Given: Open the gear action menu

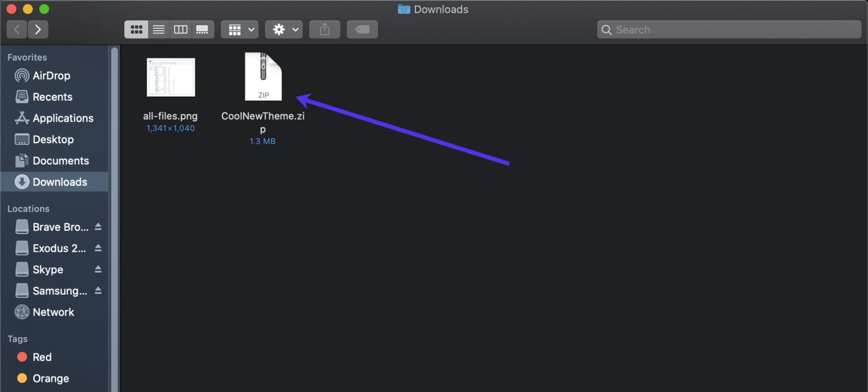Looking at the screenshot, I should tap(284, 30).
